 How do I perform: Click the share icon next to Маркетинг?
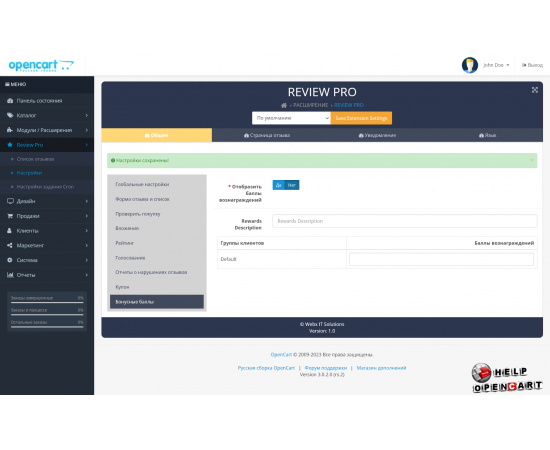pyautogui.click(x=10, y=246)
